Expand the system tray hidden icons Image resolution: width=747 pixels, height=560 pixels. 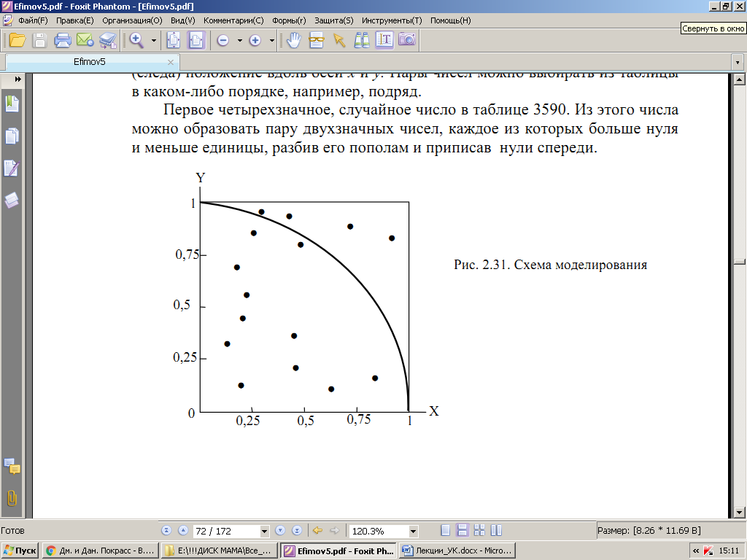coord(696,551)
